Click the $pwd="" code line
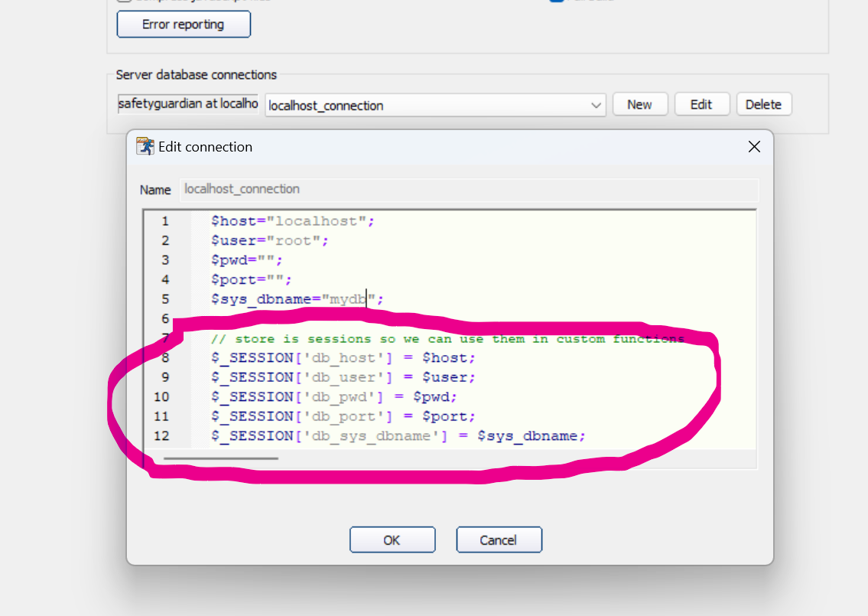 coord(247,260)
